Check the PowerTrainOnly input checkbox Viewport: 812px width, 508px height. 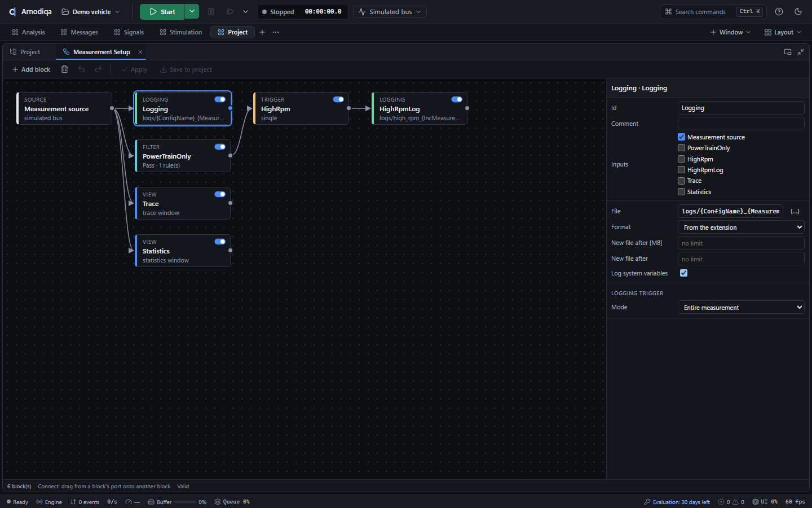coord(681,148)
